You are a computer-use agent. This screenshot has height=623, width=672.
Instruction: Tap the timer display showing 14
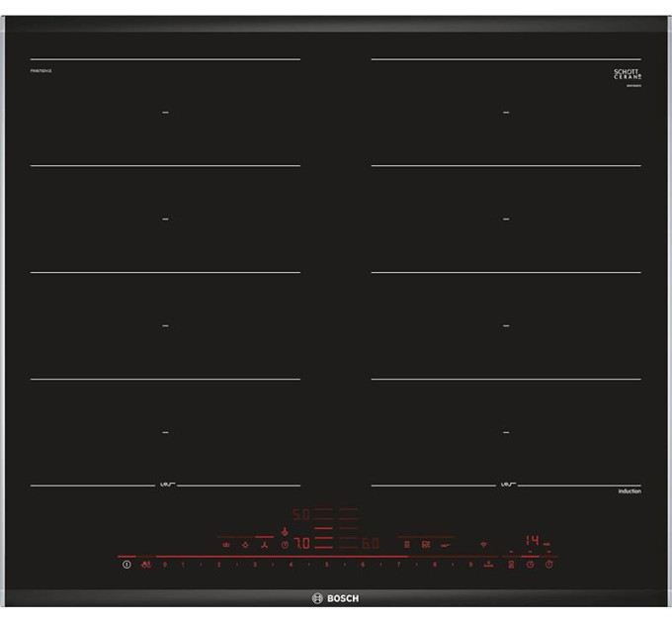click(x=533, y=540)
